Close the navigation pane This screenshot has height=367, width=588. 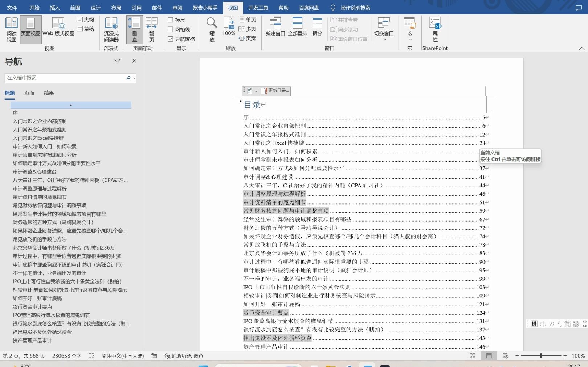[134, 61]
